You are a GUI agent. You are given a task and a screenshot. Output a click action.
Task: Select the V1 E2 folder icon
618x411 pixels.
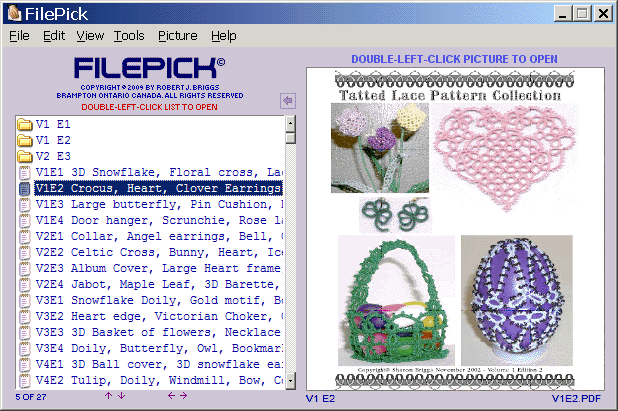(25, 140)
